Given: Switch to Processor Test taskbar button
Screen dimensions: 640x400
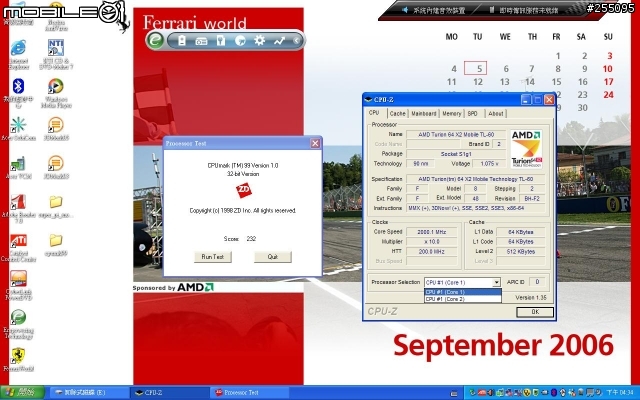Looking at the screenshot, I should point(250,393).
